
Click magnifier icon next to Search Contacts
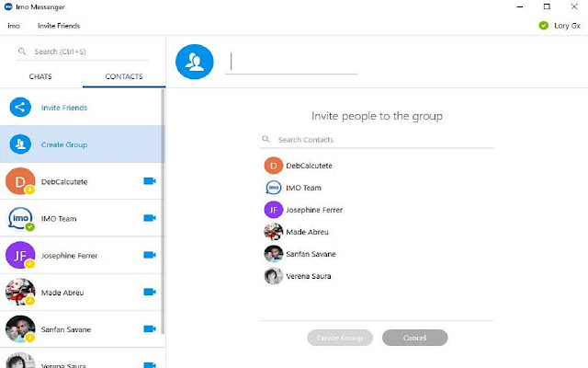266,139
